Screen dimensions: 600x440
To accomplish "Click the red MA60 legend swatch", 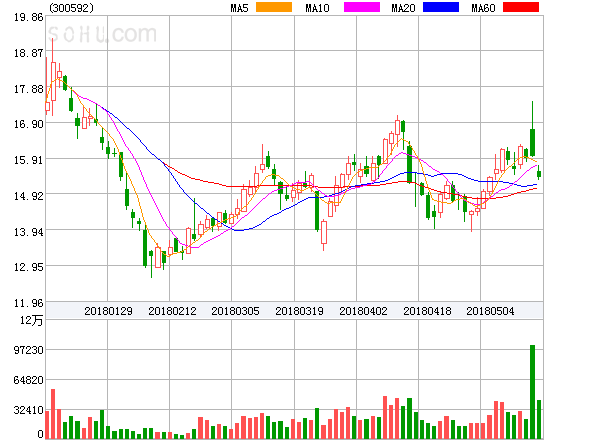I will point(521,7).
